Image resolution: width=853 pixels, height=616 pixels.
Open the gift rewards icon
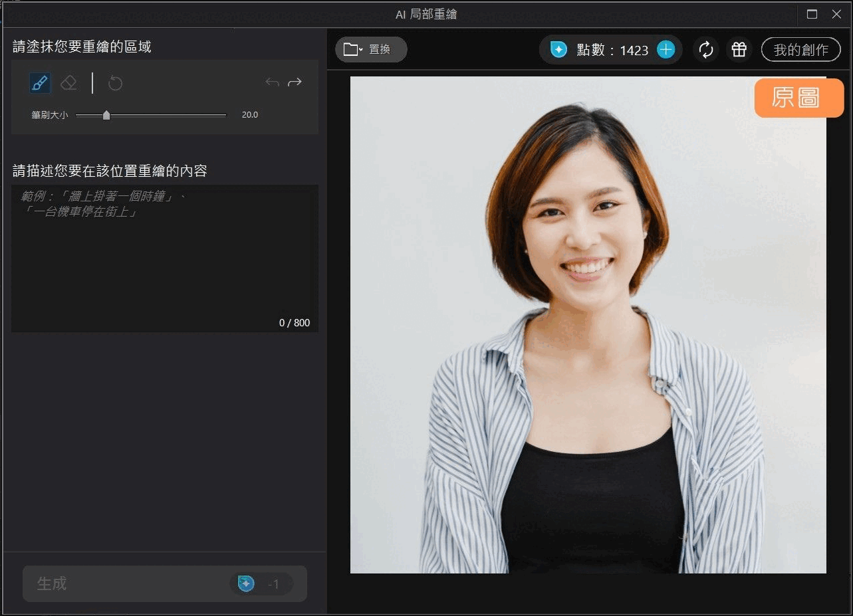(739, 49)
